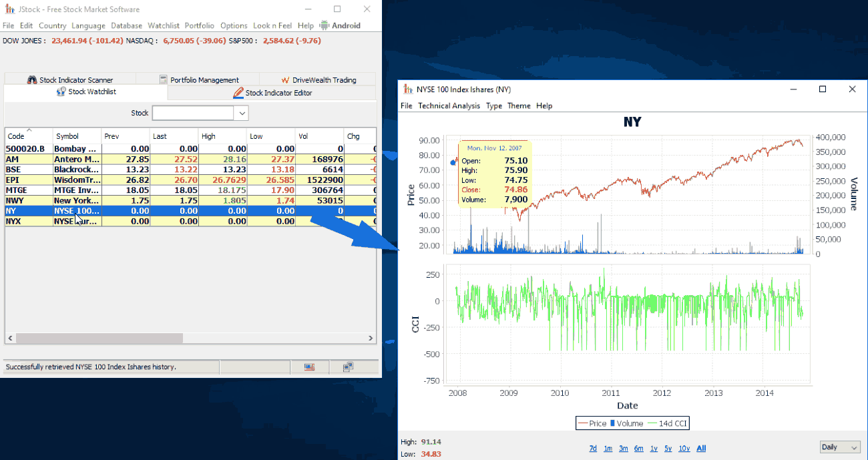The width and height of the screenshot is (868, 460).
Task: Show the All chart range
Action: click(x=701, y=449)
